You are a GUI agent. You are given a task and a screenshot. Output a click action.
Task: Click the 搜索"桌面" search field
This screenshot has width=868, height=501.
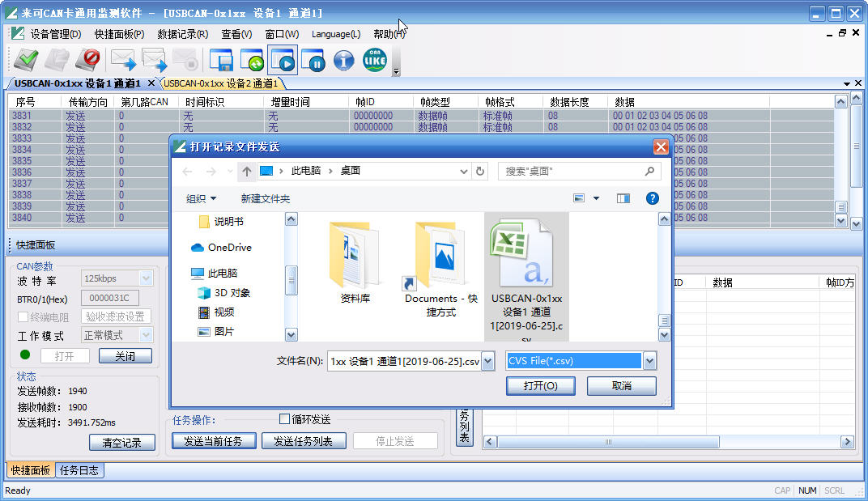571,172
